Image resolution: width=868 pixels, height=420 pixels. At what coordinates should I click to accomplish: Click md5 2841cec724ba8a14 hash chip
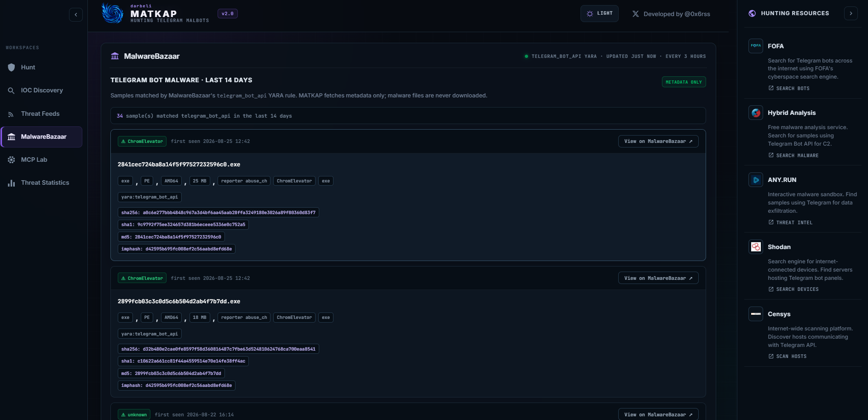point(171,237)
